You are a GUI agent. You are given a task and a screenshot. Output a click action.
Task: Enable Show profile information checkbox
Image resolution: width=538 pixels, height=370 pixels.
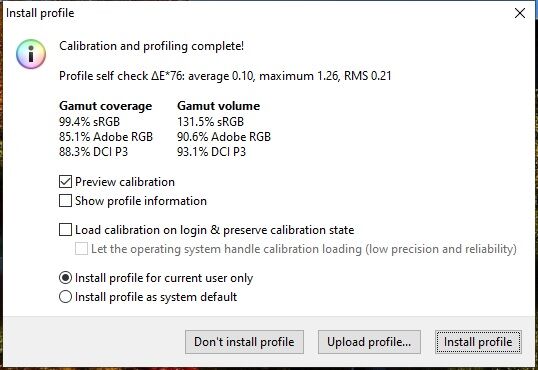point(65,201)
